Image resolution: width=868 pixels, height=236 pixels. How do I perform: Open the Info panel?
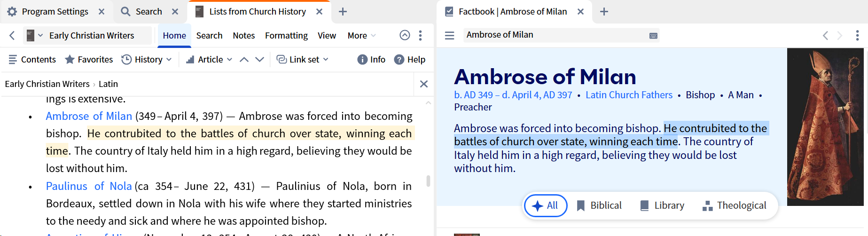pyautogui.click(x=371, y=59)
